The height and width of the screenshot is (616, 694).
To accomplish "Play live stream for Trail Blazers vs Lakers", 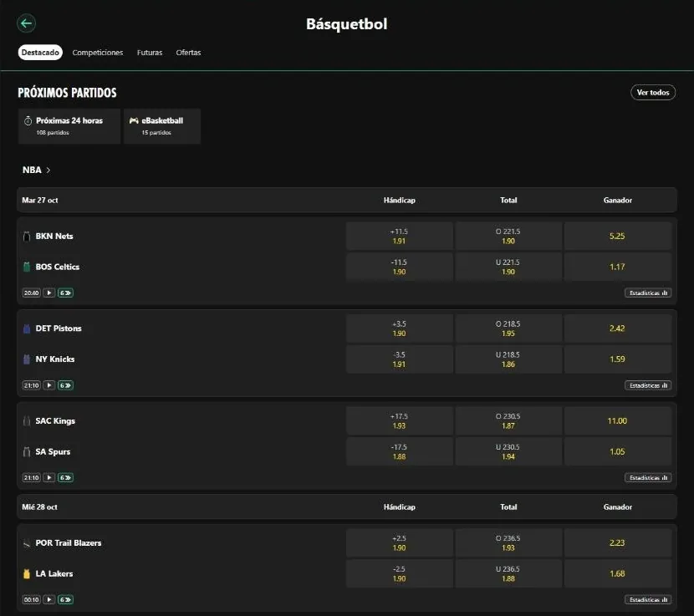I will pos(49,599).
